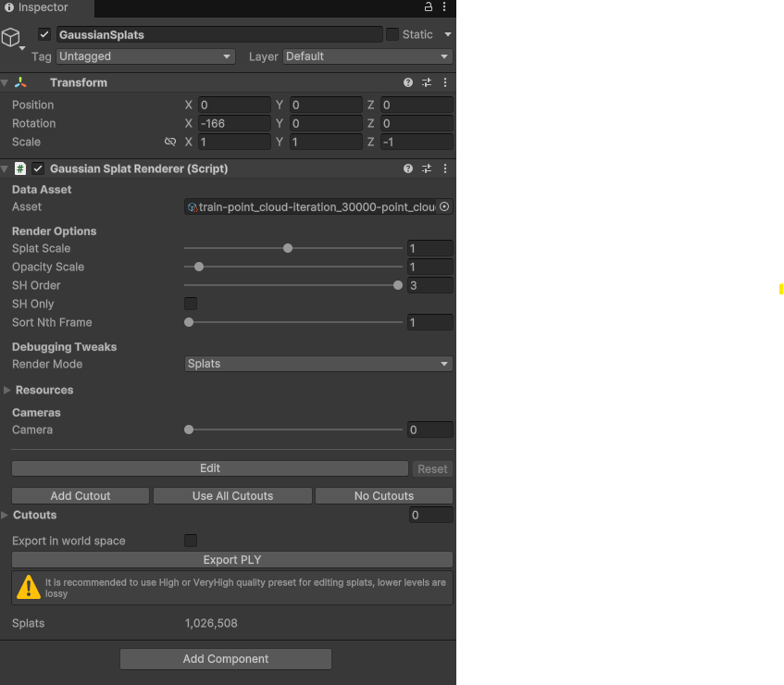Open Gaussian Splat Renderer help icon
The image size is (784, 685).
(x=408, y=169)
